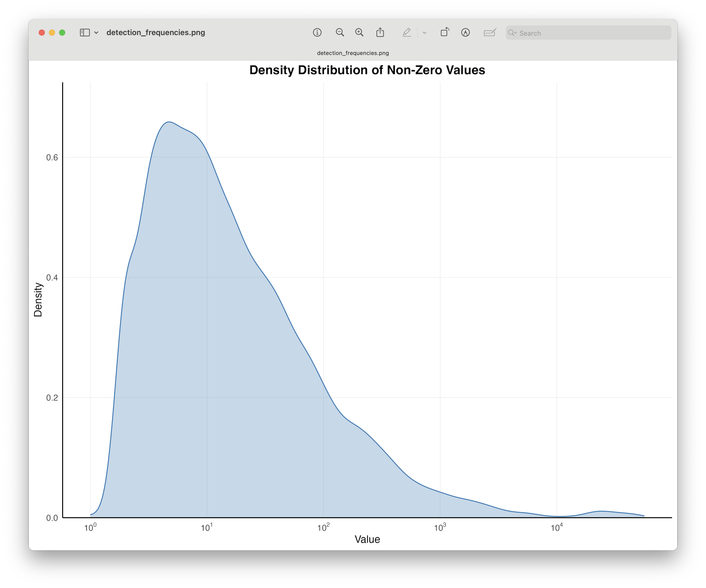
Task: Click the 'Density' y-axis label
Action: [x=38, y=300]
